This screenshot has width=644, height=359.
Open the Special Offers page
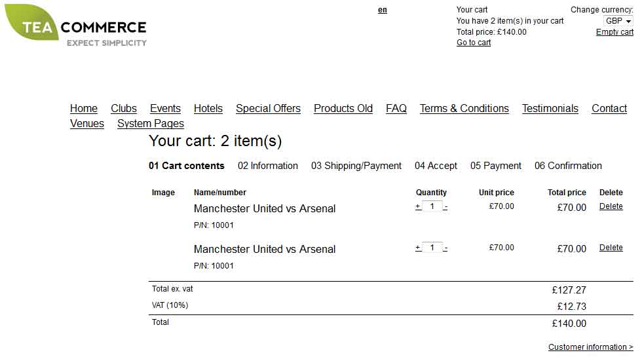268,109
